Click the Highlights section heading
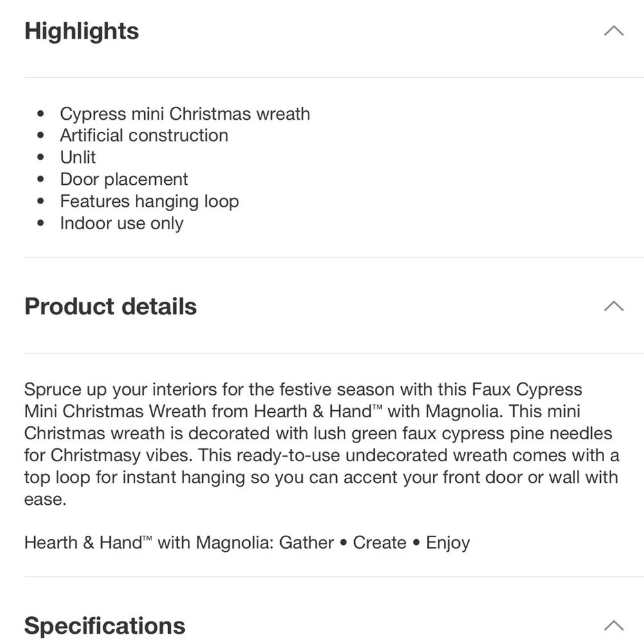This screenshot has height=644, width=644. (x=81, y=31)
